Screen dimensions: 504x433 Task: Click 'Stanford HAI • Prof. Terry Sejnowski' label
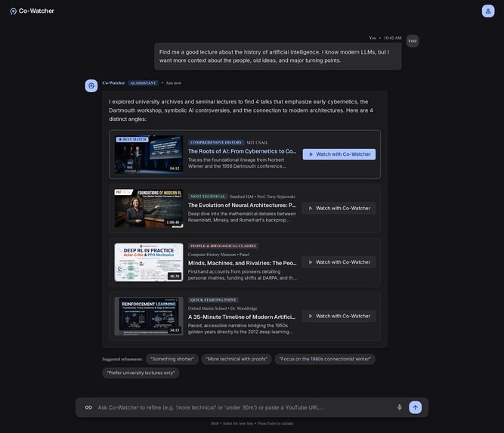click(x=262, y=196)
